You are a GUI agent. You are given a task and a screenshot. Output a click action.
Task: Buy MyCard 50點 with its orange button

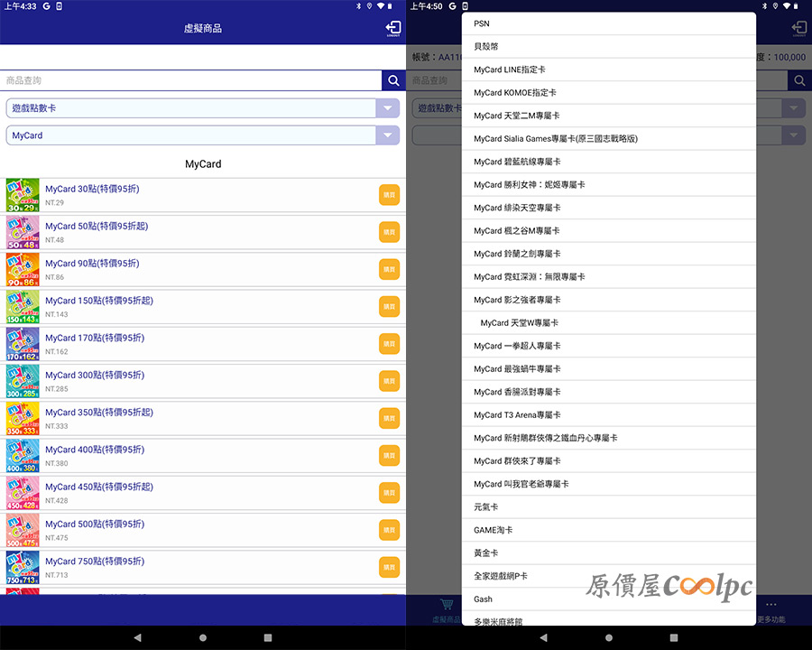point(389,232)
